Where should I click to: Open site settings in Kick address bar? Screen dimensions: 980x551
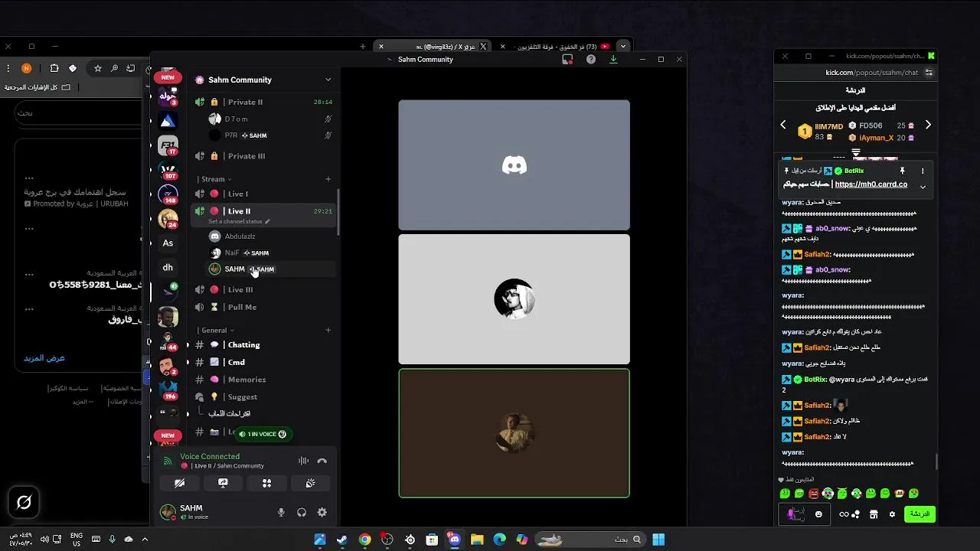pos(929,73)
